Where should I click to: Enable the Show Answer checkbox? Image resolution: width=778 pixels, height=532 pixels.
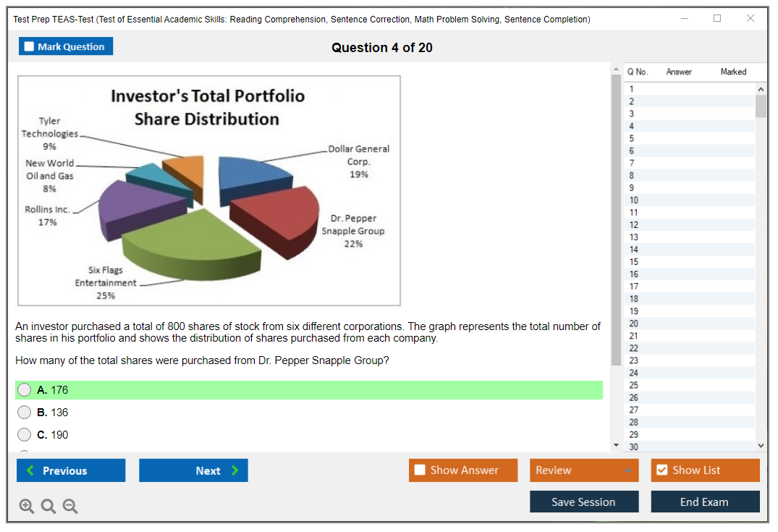pos(420,470)
